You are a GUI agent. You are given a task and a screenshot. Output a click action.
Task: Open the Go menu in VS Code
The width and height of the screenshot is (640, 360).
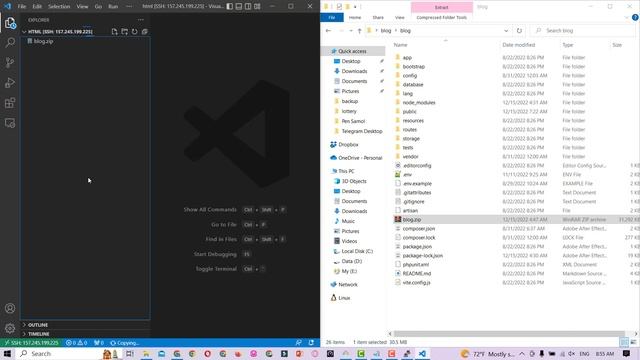98,7
